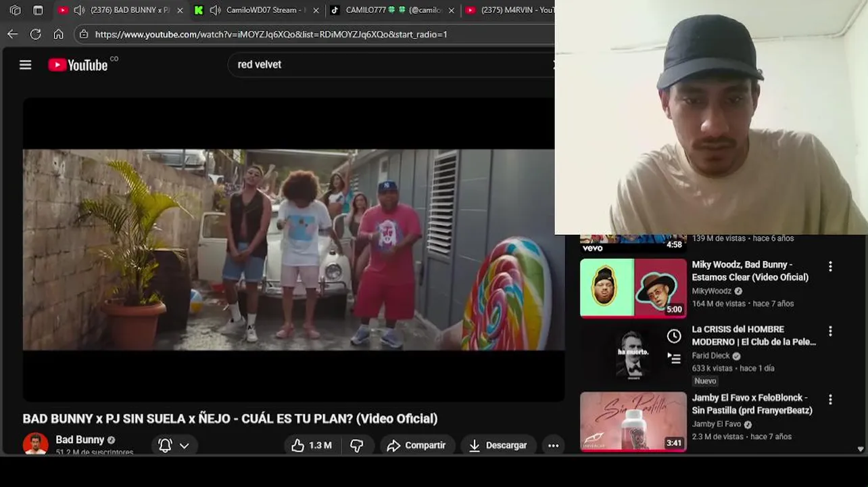
Task: Open options menu for Estamos Clear video
Action: 830,266
